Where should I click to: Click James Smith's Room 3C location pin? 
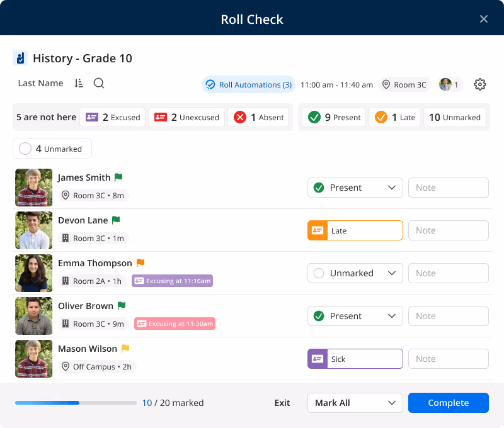(66, 195)
